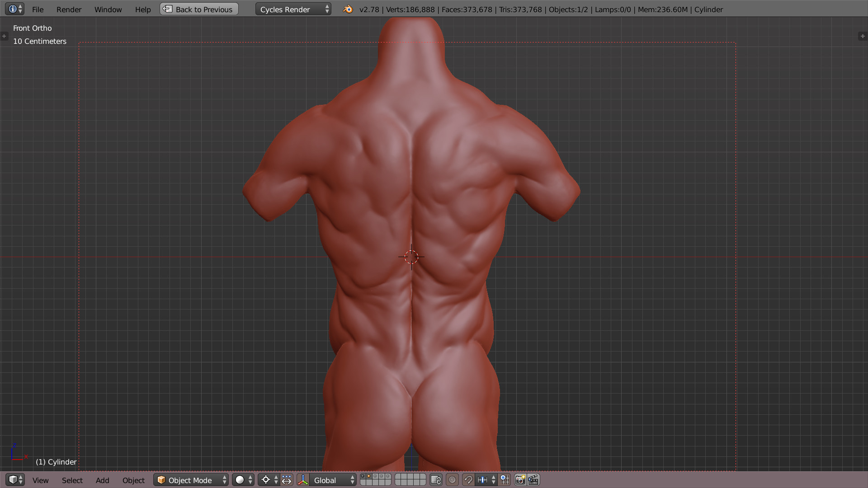Toggle the active scene layer 2

[369, 476]
